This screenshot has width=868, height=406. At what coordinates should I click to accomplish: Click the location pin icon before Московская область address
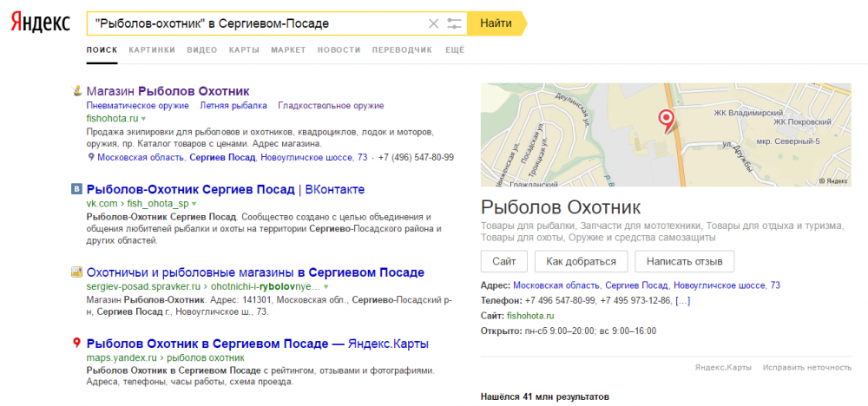pos(91,158)
